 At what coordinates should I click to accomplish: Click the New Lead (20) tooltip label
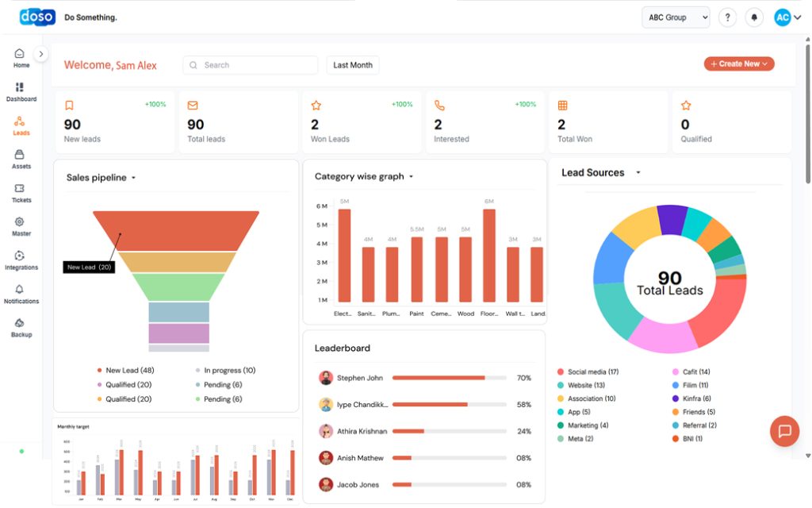pos(89,267)
